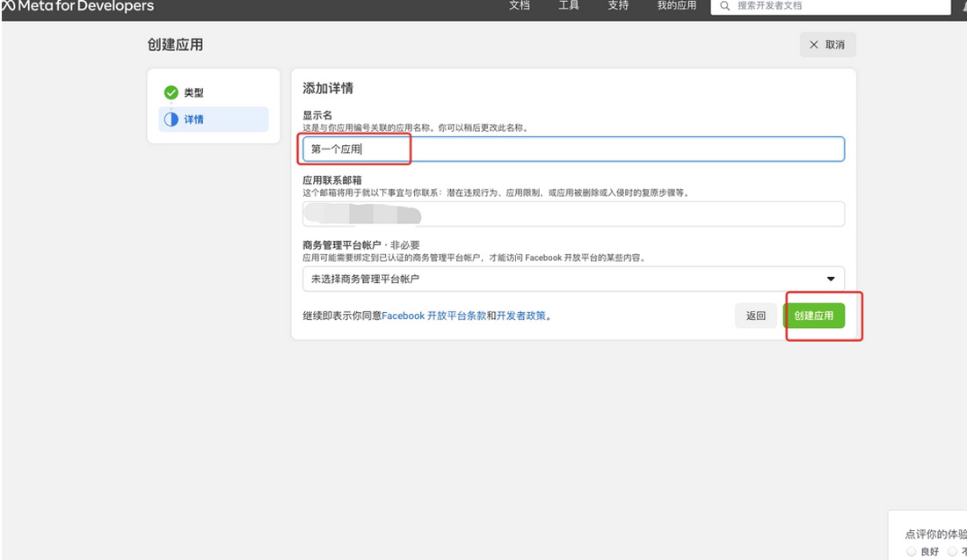Click the 返回 button
967x560 pixels.
pyautogui.click(x=756, y=316)
